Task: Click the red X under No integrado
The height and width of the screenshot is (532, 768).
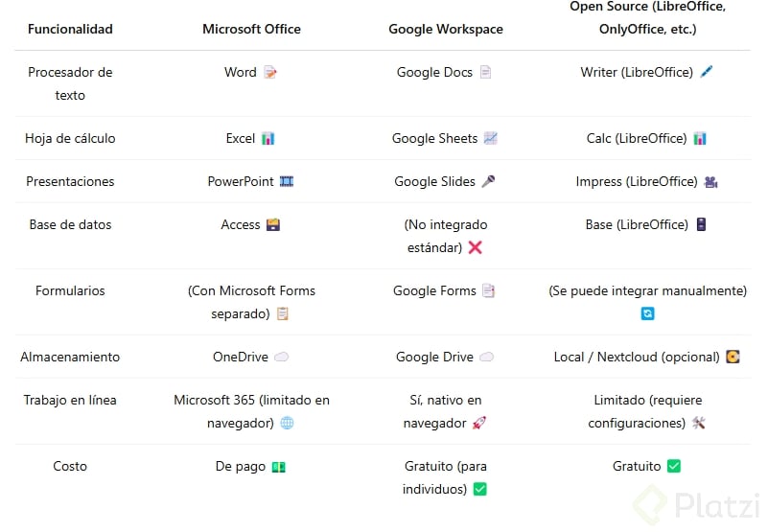Action: tap(475, 248)
